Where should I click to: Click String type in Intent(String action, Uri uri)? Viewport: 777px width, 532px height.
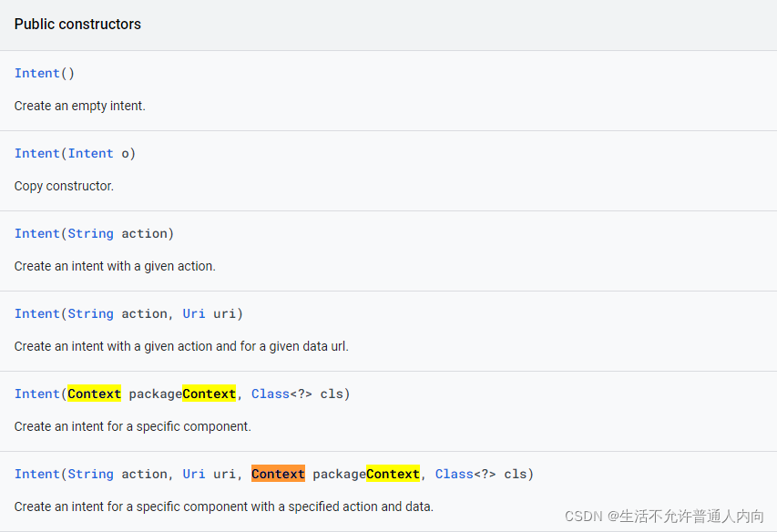coord(91,314)
